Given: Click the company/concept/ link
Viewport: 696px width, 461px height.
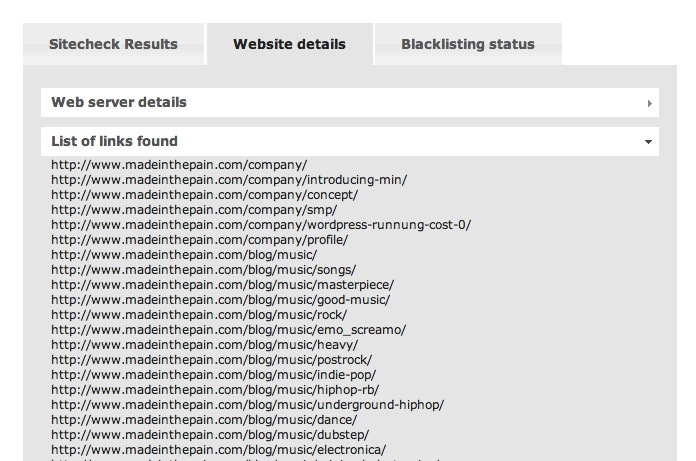Looking at the screenshot, I should [204, 195].
